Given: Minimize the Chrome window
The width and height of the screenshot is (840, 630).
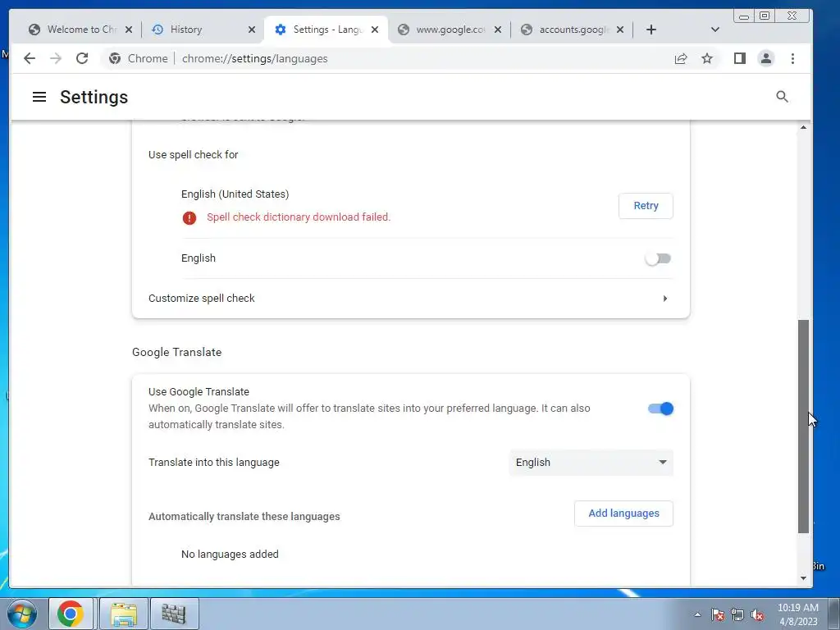Looking at the screenshot, I should click(743, 16).
